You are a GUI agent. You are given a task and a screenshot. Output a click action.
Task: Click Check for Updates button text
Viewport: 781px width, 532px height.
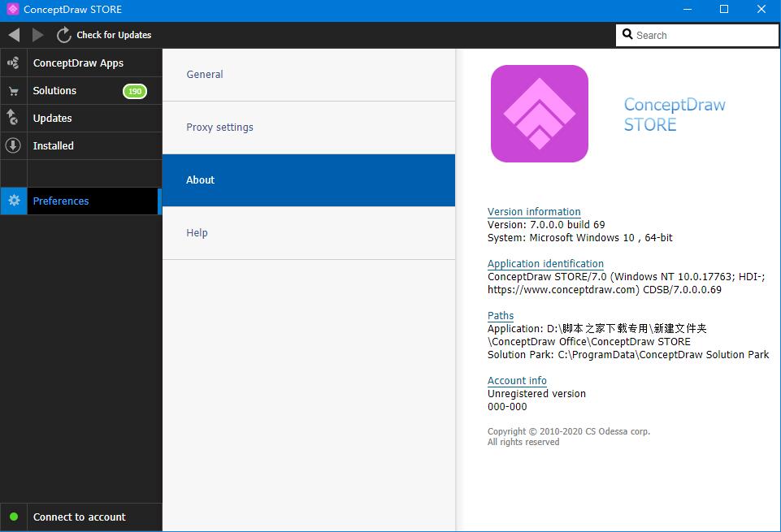tap(114, 35)
